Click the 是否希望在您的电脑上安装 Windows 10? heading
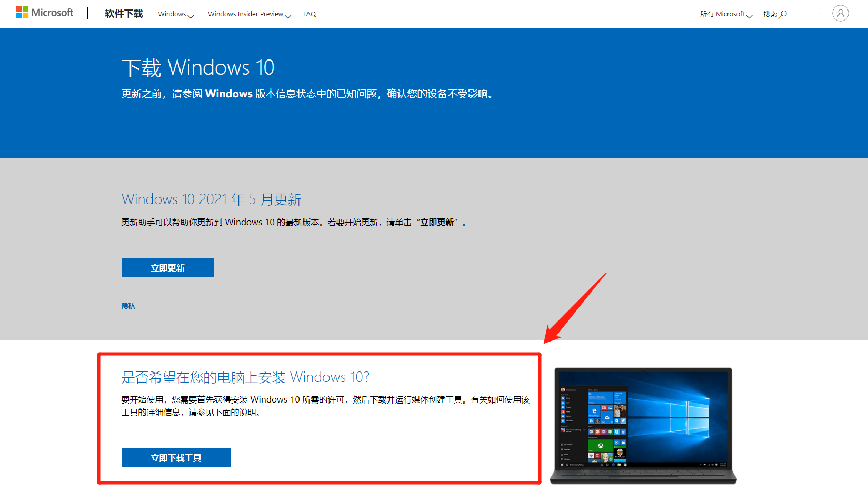The width and height of the screenshot is (868, 492). pyautogui.click(x=245, y=377)
